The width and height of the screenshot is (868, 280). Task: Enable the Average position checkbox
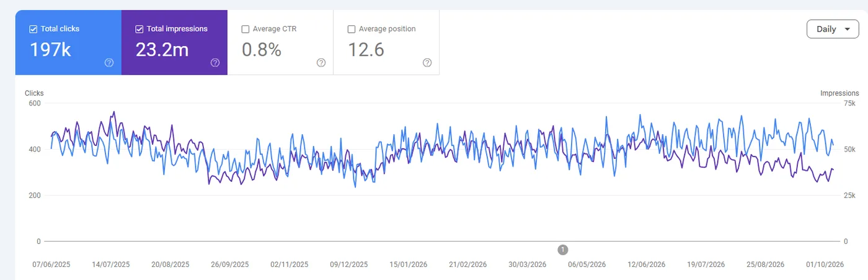[352, 29]
